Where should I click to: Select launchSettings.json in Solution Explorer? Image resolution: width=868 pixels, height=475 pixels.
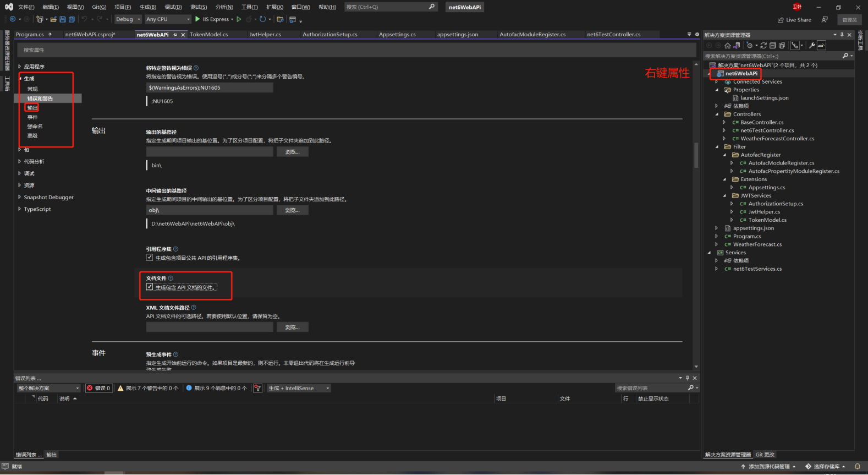coord(765,98)
